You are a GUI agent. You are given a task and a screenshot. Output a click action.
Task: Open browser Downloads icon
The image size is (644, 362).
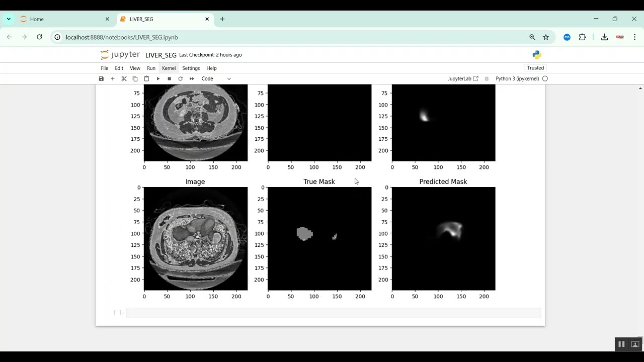point(605,37)
